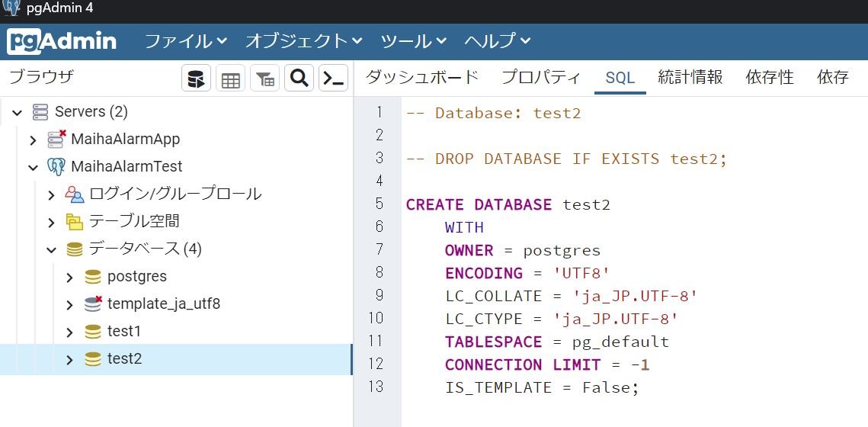
Task: Click the IS_TEMPLATE = False line
Action: [x=542, y=387]
